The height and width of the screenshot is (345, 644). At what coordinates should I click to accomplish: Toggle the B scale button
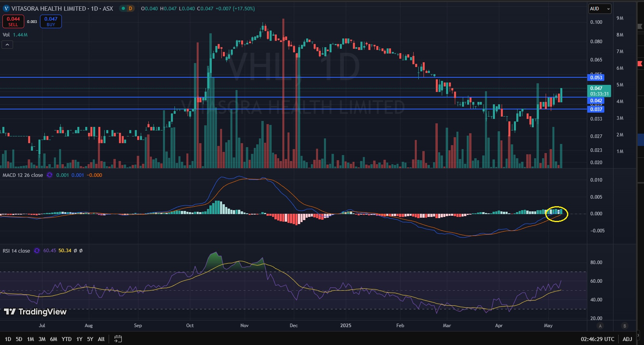(x=625, y=326)
